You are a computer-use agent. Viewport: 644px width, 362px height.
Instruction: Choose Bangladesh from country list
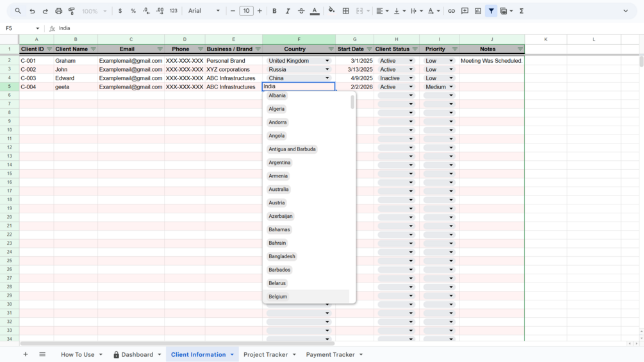[282, 256]
